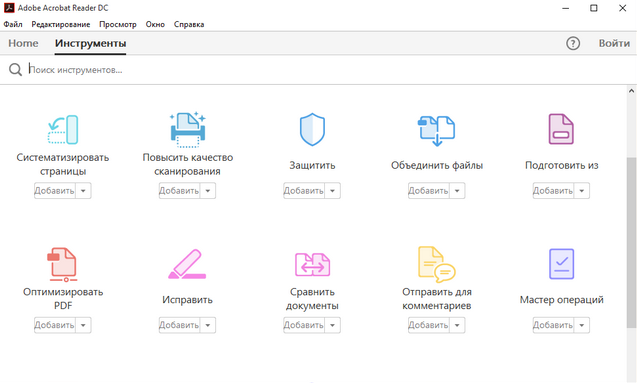Viewport: 637px width, 383px height.
Task: Click Добавить under Сравнить документы
Action: tap(304, 325)
